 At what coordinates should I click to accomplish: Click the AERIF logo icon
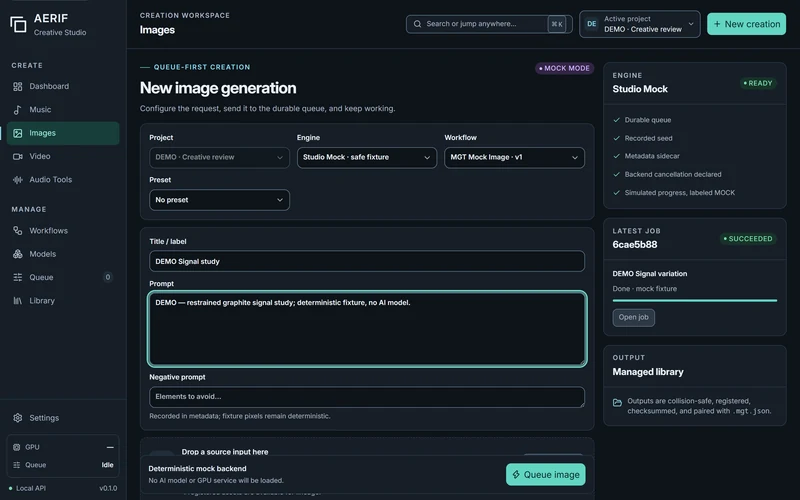18,24
